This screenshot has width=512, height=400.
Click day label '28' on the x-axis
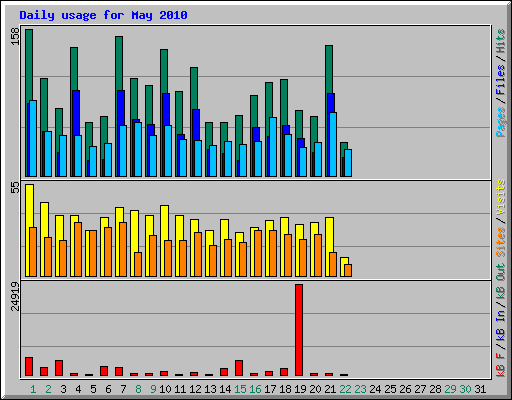tap(435, 389)
